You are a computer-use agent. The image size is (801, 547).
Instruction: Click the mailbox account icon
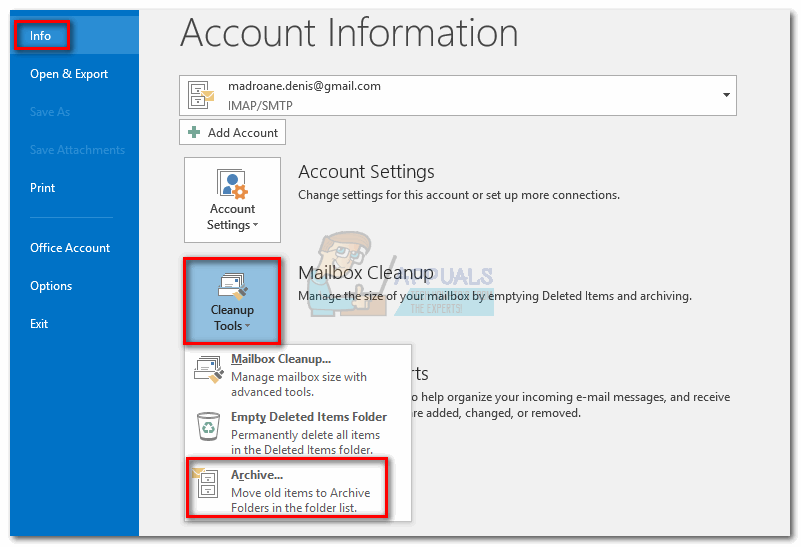tap(201, 94)
